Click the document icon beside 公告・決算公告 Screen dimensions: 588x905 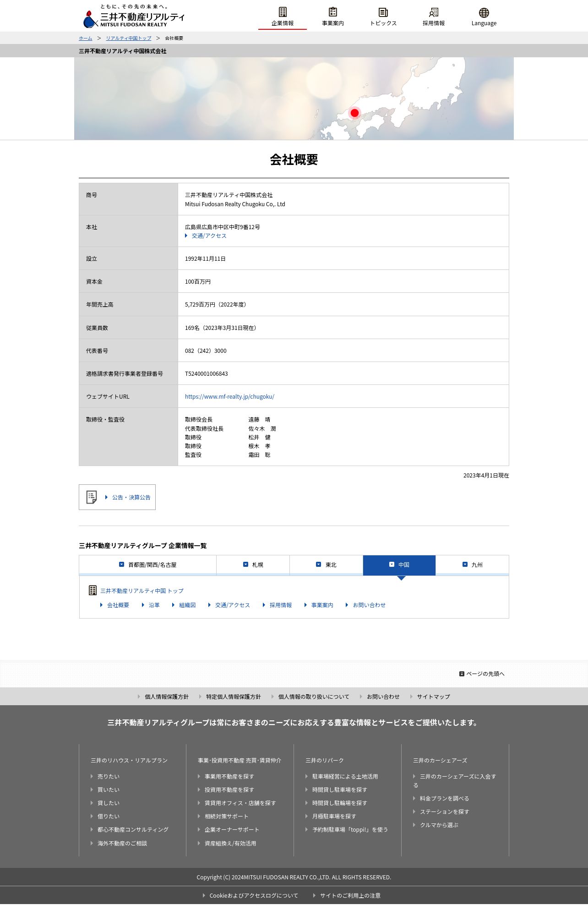point(92,497)
